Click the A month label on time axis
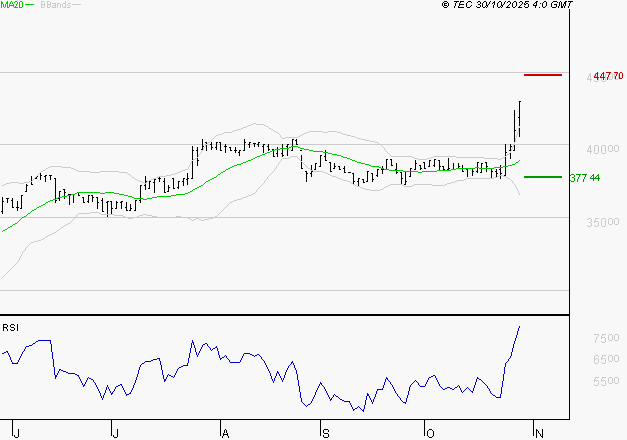Image resolution: width=627 pixels, height=440 pixels. click(x=226, y=433)
